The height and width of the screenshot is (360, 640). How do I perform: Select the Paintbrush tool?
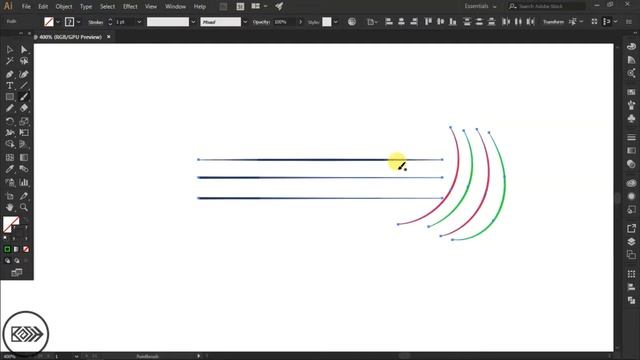click(24, 97)
